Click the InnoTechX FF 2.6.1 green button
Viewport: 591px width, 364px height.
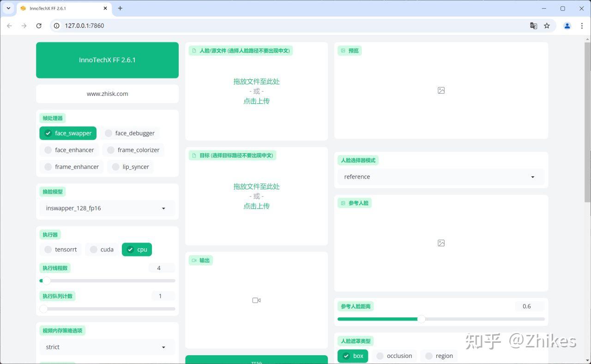[x=107, y=60]
